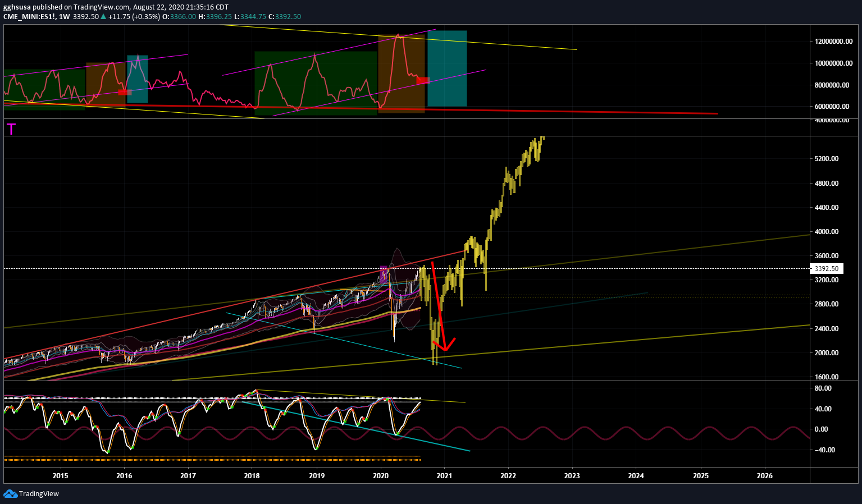Click the 2025 time axis label
The width and height of the screenshot is (862, 504).
[x=701, y=476]
